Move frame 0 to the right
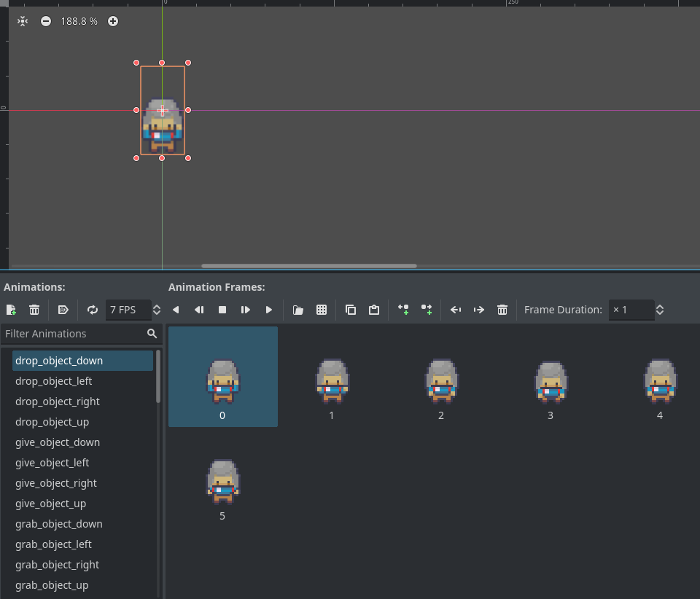The width and height of the screenshot is (700, 599). coord(479,310)
